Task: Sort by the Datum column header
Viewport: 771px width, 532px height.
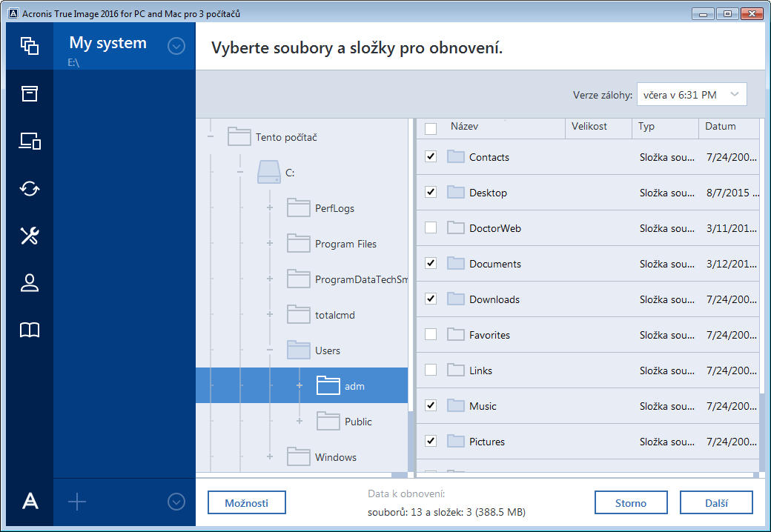Action: coord(729,128)
